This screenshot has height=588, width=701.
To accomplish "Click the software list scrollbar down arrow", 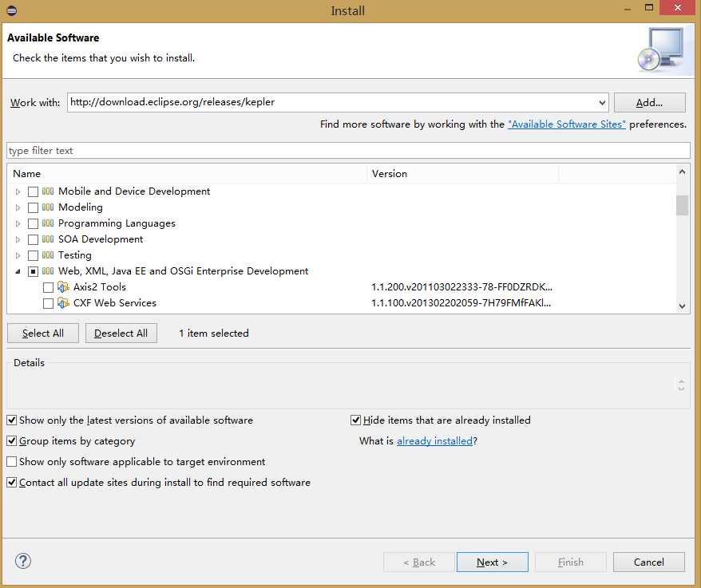I will pos(682,306).
